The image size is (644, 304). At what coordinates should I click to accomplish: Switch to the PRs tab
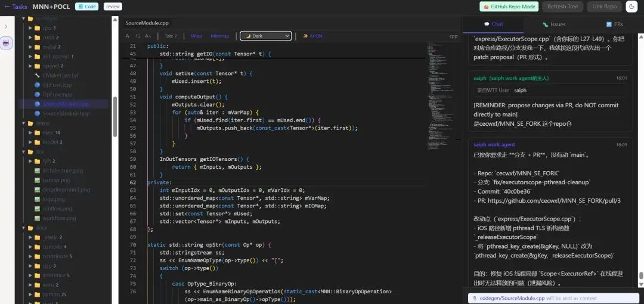[x=614, y=24]
